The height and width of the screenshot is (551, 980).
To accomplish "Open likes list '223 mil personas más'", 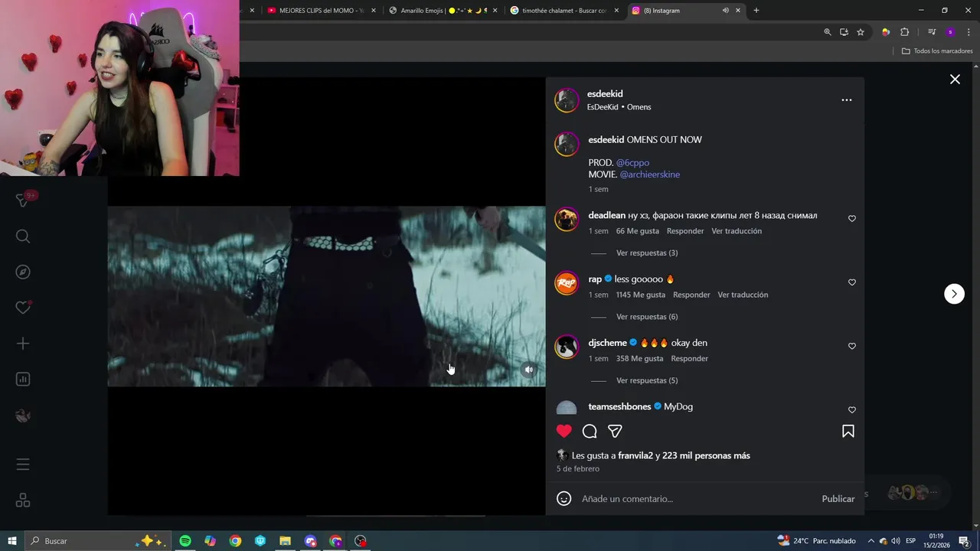I will 706,456.
